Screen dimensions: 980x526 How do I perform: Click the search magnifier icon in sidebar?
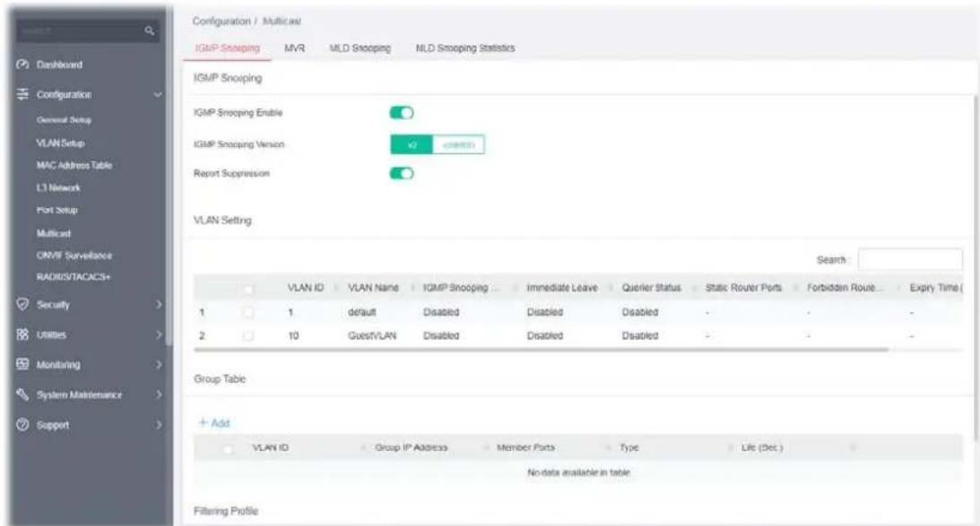(x=149, y=30)
